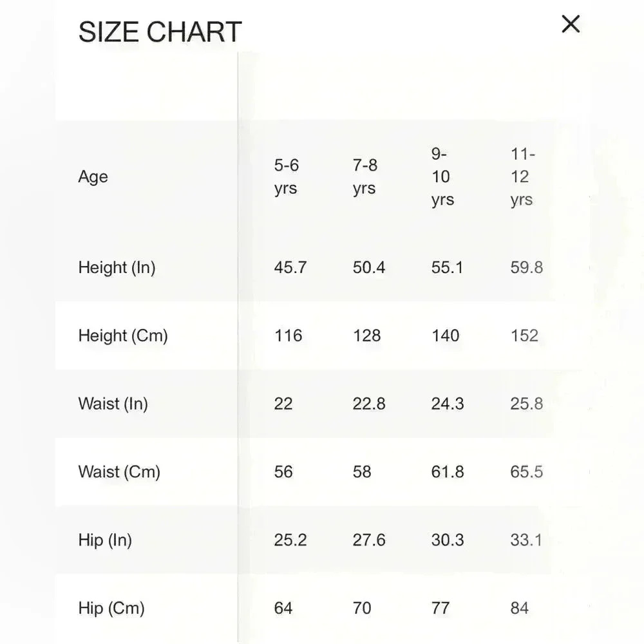Screen dimensions: 644x644
Task: Select the Hip (Cm) row label
Action: pyautogui.click(x=111, y=609)
